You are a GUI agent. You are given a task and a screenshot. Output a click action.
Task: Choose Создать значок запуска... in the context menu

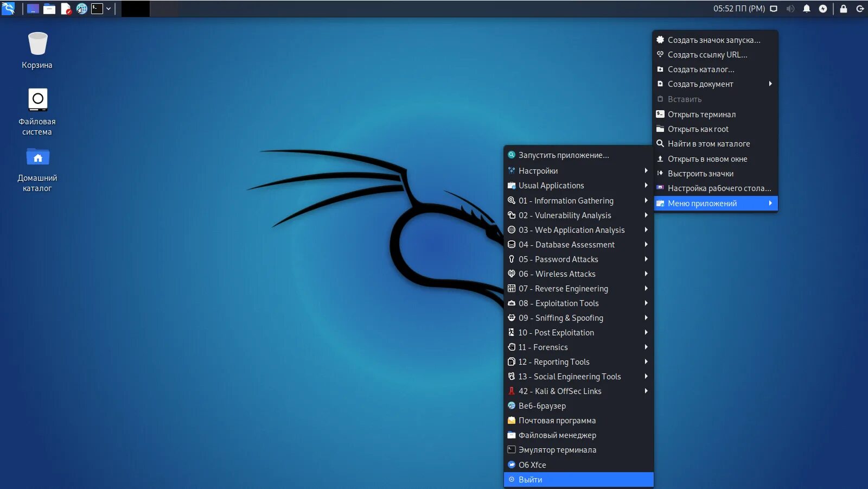pyautogui.click(x=716, y=40)
